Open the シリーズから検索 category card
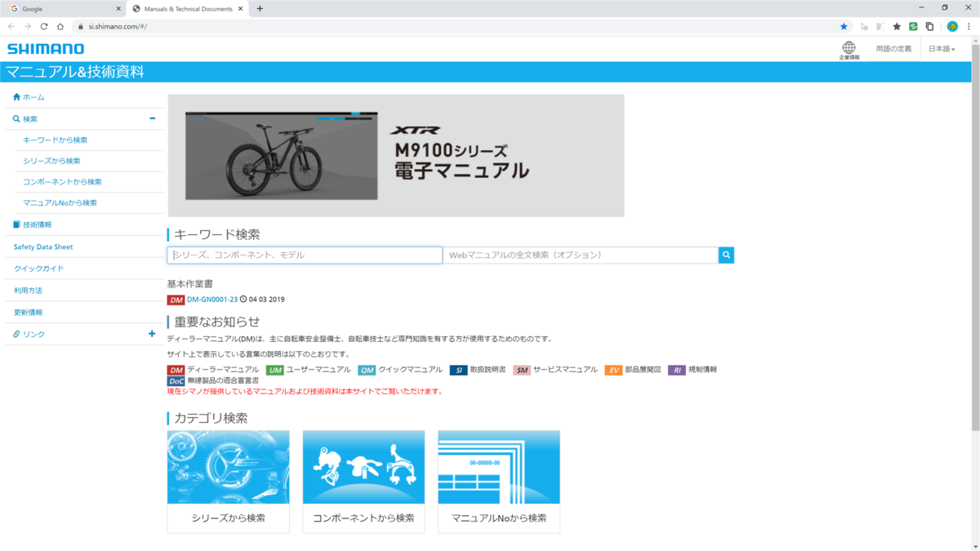Screen dimensions: 980x551 tap(229, 482)
